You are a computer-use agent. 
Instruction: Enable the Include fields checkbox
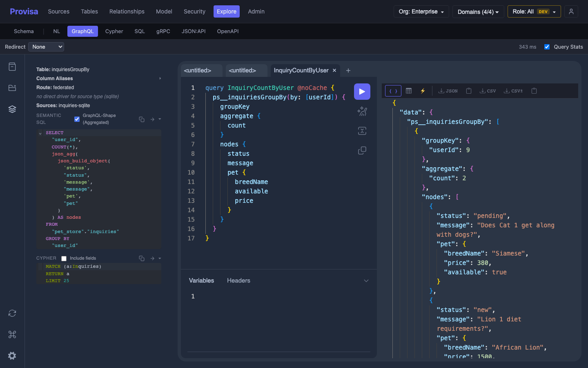pyautogui.click(x=64, y=258)
